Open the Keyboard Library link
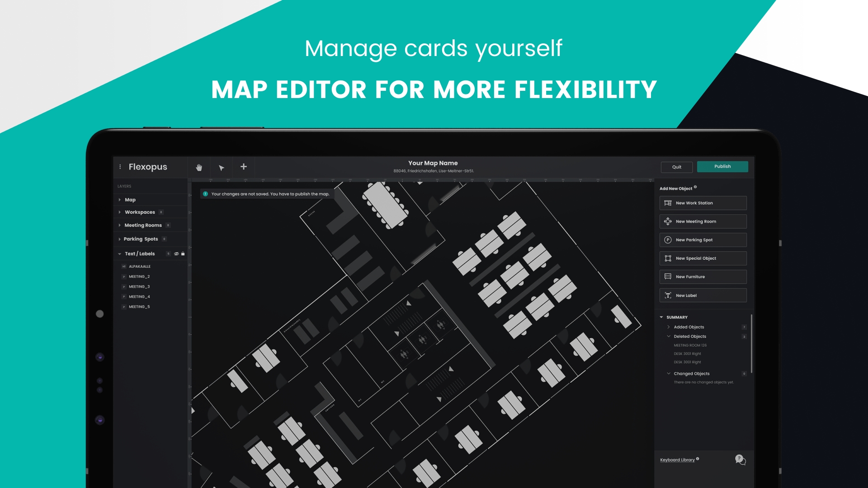Image resolution: width=868 pixels, height=488 pixels. tap(677, 460)
